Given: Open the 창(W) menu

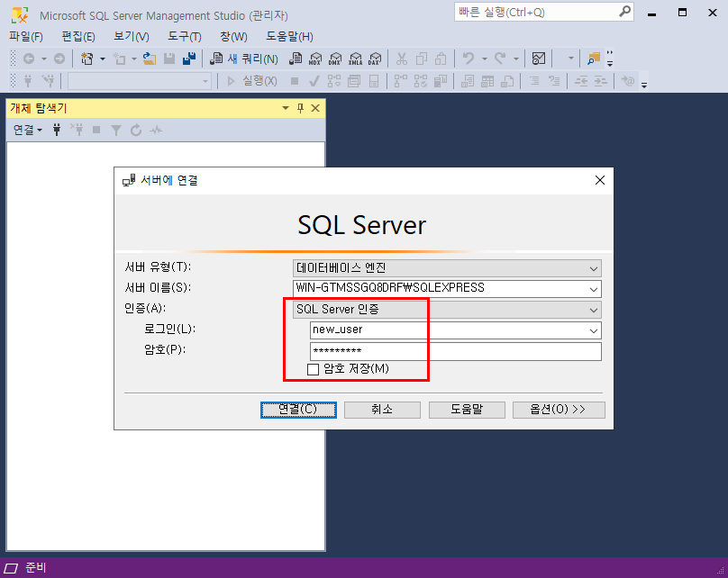Looking at the screenshot, I should (233, 37).
